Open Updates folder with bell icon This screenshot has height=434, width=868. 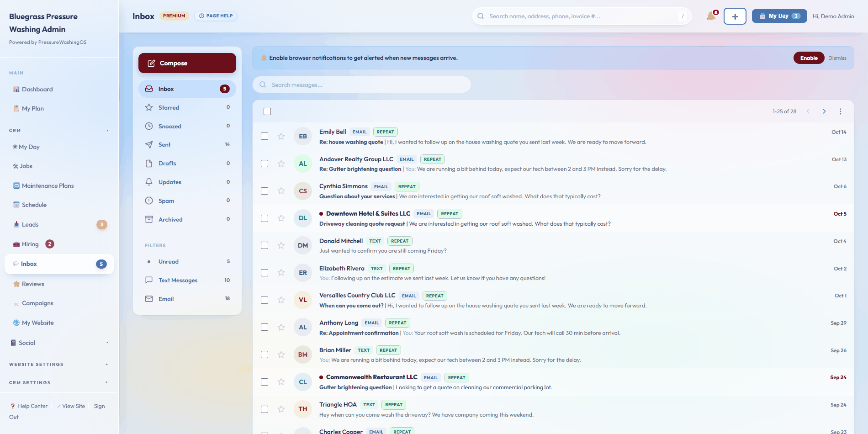click(x=187, y=182)
